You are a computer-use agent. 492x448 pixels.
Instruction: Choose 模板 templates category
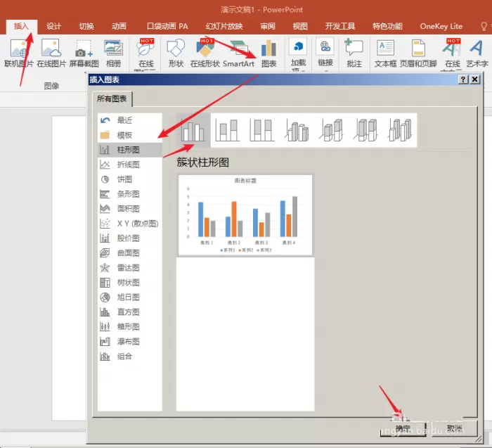(130, 135)
